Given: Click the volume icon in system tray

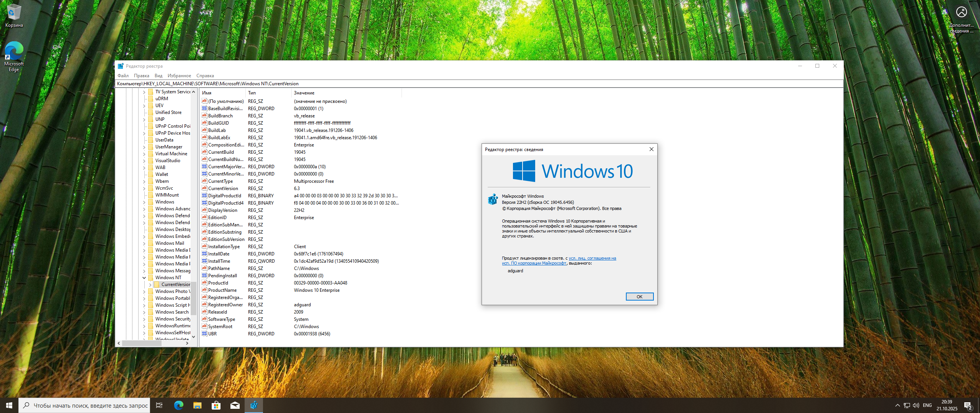Looking at the screenshot, I should coord(916,405).
